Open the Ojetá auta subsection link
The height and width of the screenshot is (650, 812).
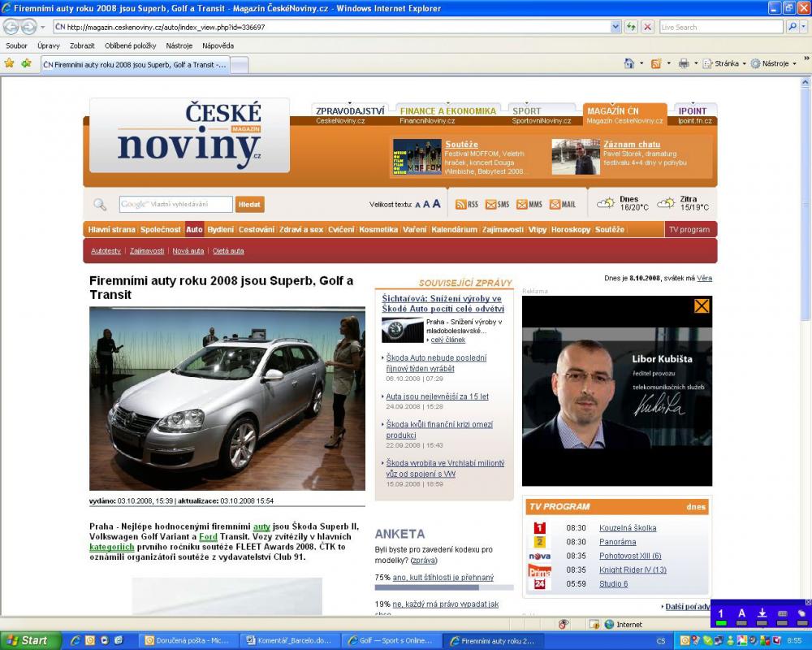228,251
